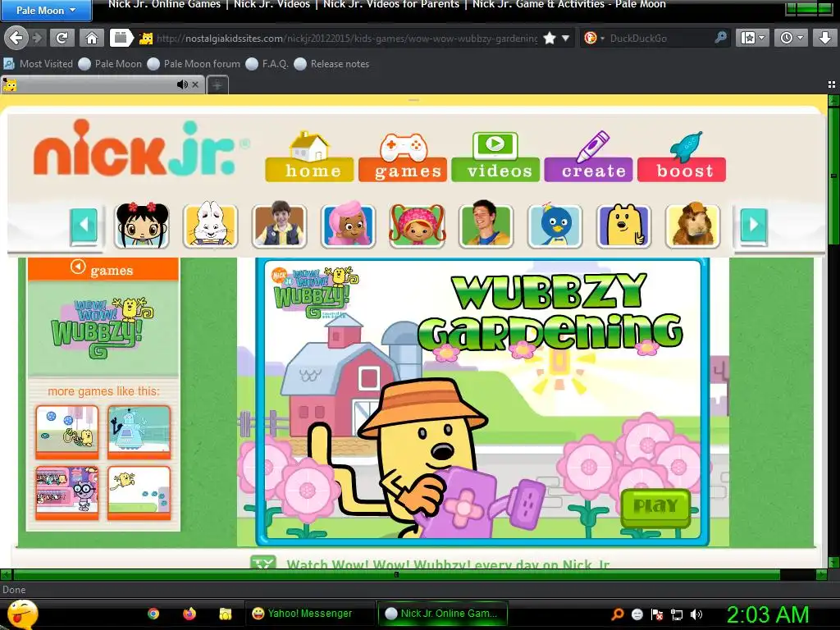Select the boy in the vest character

click(x=280, y=226)
